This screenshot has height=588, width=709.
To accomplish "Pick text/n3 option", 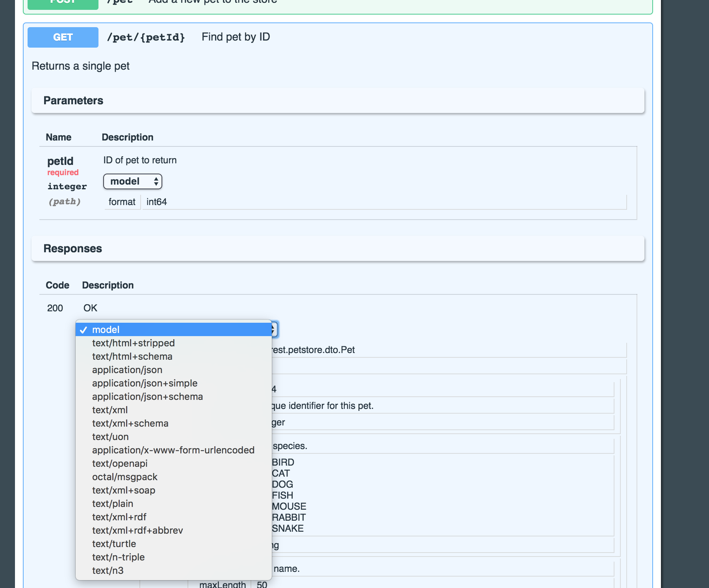I will tap(108, 571).
